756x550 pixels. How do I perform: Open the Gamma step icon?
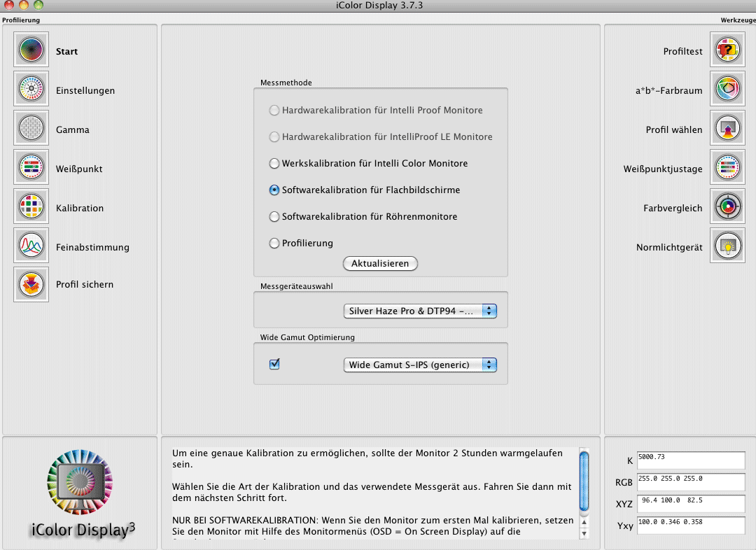pyautogui.click(x=31, y=129)
